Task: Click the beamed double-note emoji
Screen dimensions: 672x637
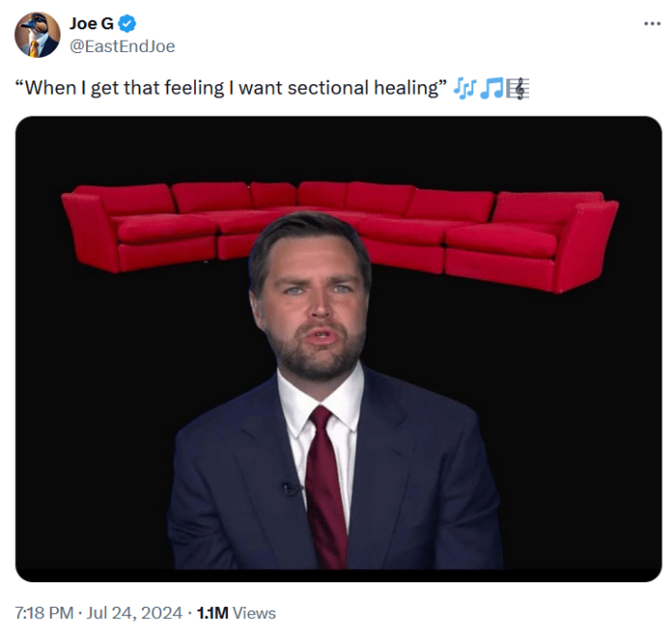Action: tap(491, 89)
